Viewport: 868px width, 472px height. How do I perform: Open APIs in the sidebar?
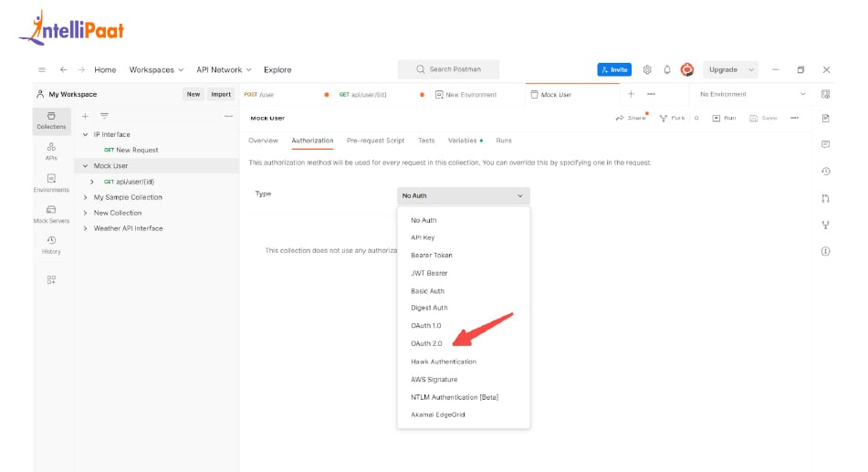[x=51, y=152]
